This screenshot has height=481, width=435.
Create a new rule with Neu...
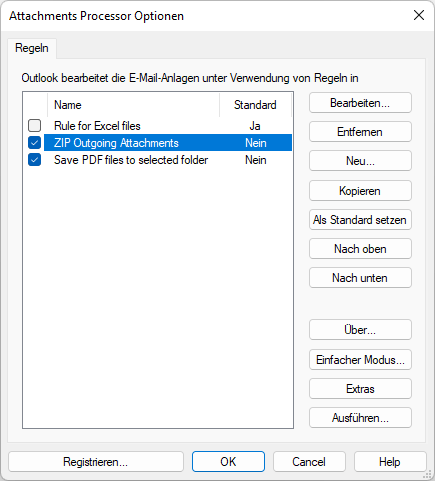(360, 161)
